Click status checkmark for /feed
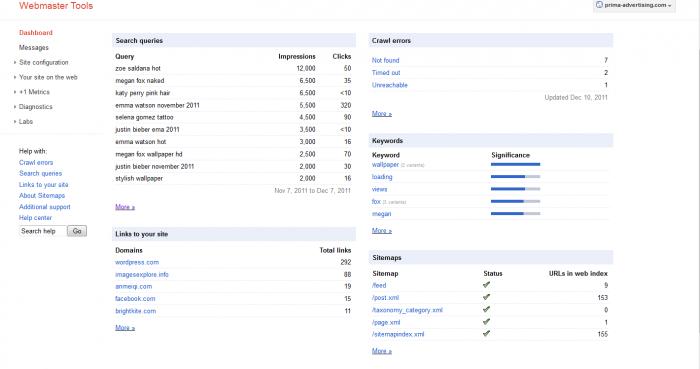 coord(487,285)
